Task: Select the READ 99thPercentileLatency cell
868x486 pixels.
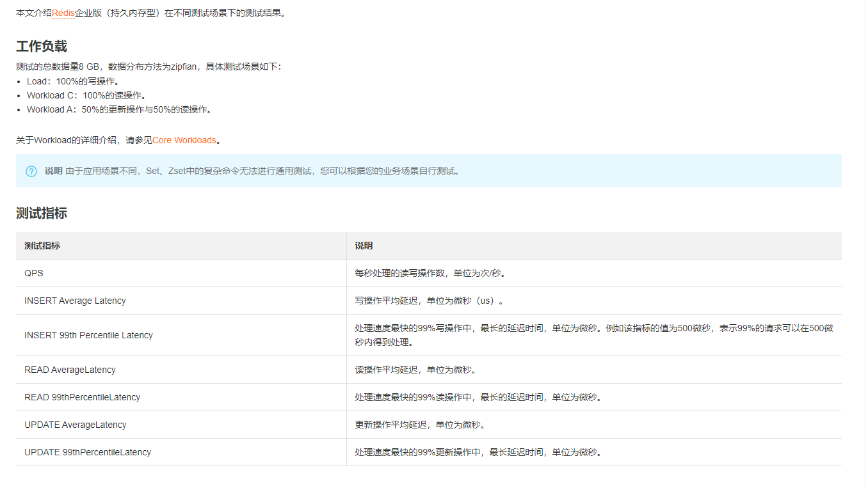Action: (181, 397)
